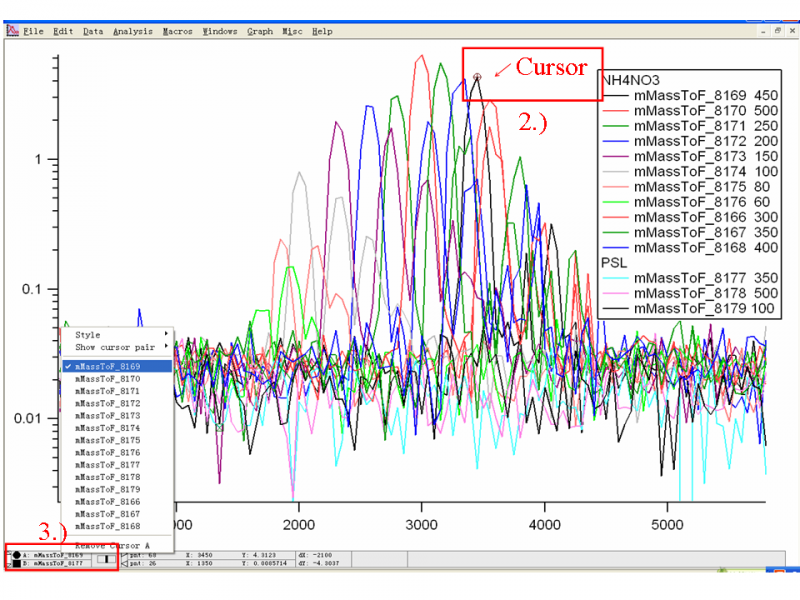Viewport: 800px width, 600px height.
Task: Select mMassToF_8168 in the context menu
Action: point(107,526)
